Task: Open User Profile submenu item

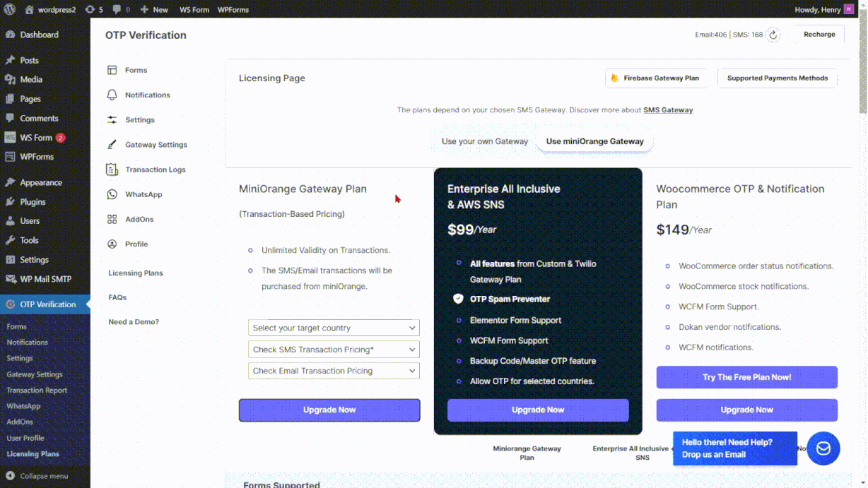Action: coord(25,438)
